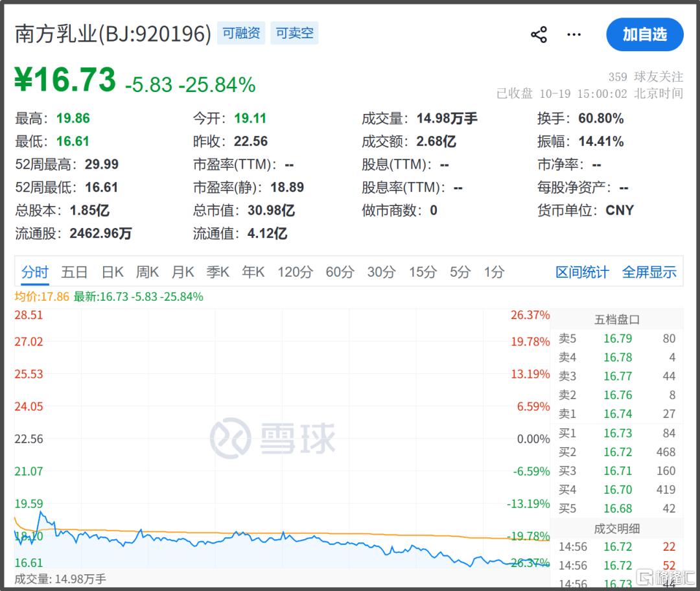Click the 五档盘口 panel header
Image resolution: width=700 pixels, height=591 pixels.
pyautogui.click(x=617, y=319)
